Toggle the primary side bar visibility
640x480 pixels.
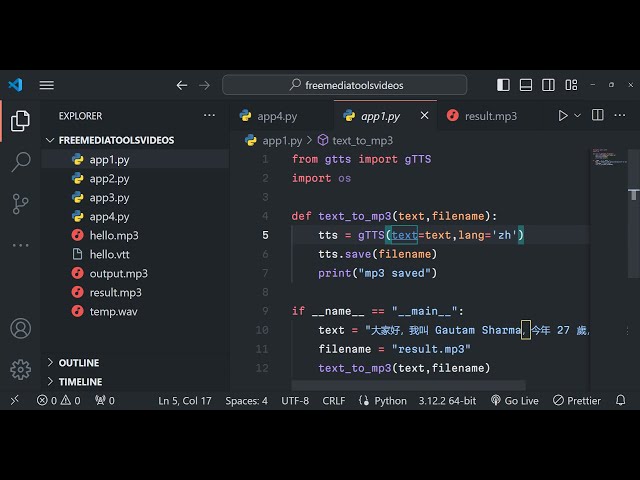(503, 85)
